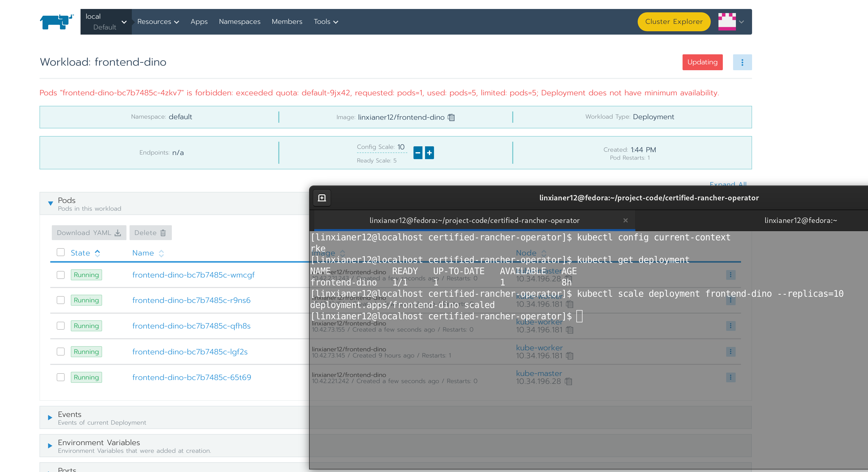The height and width of the screenshot is (472, 868).
Task: Open the workload three-dot actions menu
Action: pyautogui.click(x=742, y=62)
